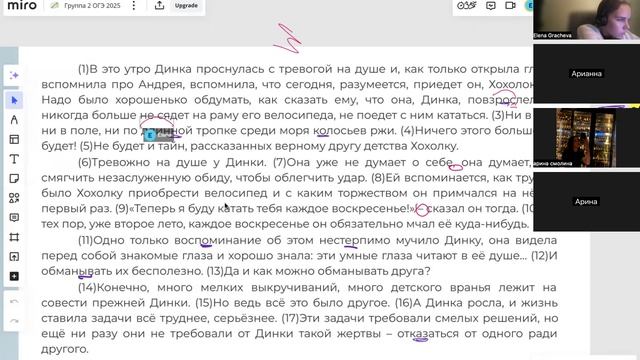The image size is (640, 360).
Task: Open the upload tool
Action: 14,257
